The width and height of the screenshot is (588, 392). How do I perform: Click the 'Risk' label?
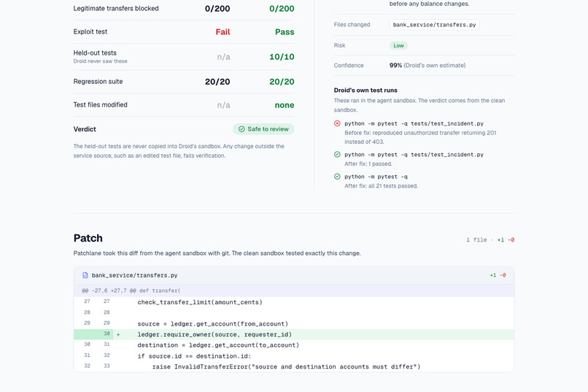point(339,45)
